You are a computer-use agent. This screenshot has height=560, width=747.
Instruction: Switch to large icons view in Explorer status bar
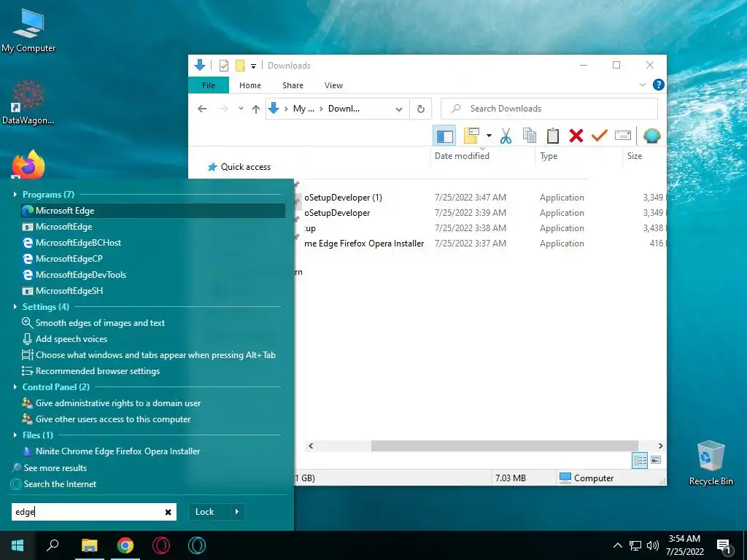tap(656, 460)
